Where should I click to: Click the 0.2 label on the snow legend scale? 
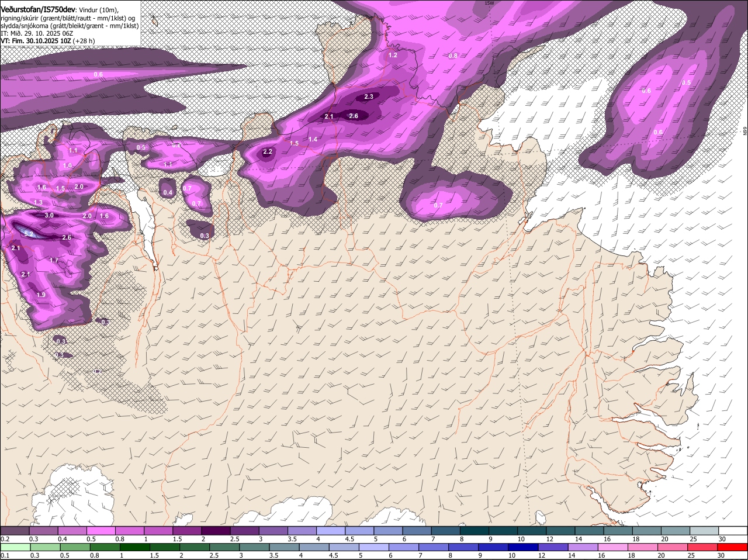point(5,539)
